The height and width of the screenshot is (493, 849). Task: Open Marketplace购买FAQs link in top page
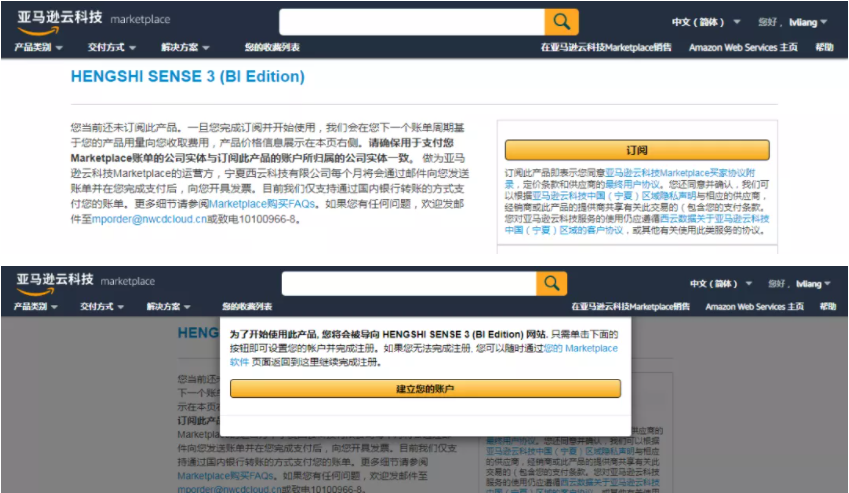[x=262, y=204]
